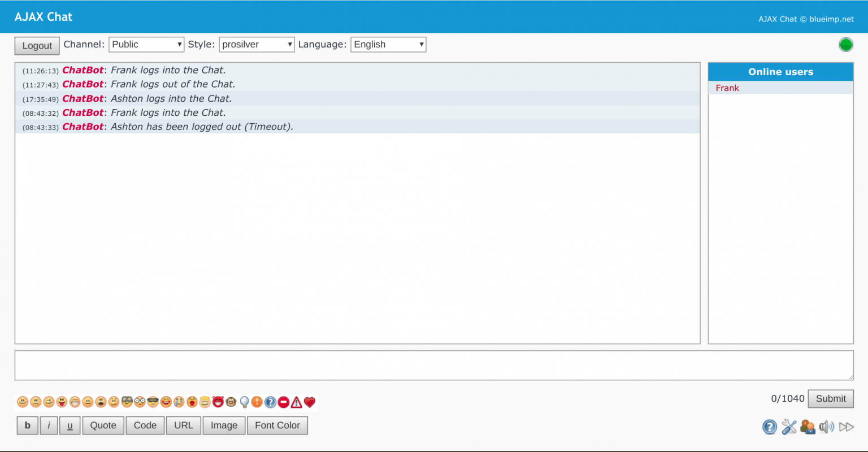Select Frank in Online users list
The image size is (868, 452).
(x=727, y=88)
